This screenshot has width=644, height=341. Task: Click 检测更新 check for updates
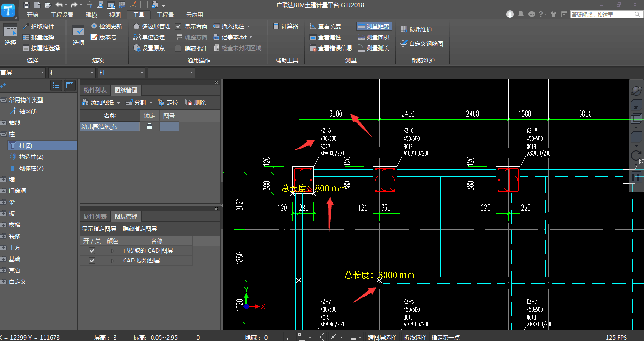[107, 26]
